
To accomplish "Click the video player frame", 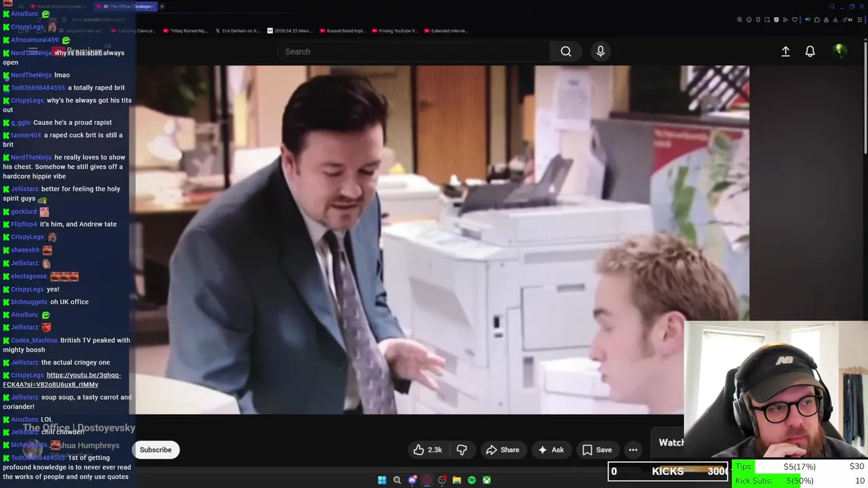I will pyautogui.click(x=442, y=239).
